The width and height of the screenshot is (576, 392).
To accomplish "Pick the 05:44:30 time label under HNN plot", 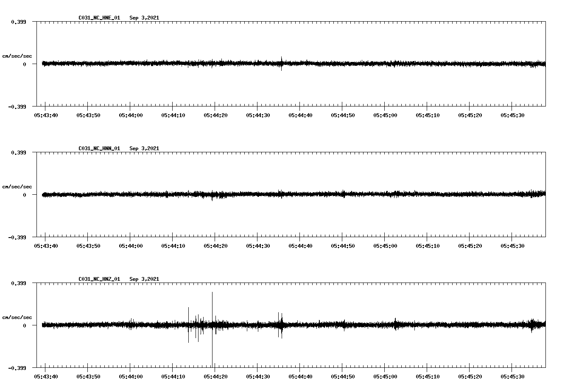I will [x=258, y=246].
